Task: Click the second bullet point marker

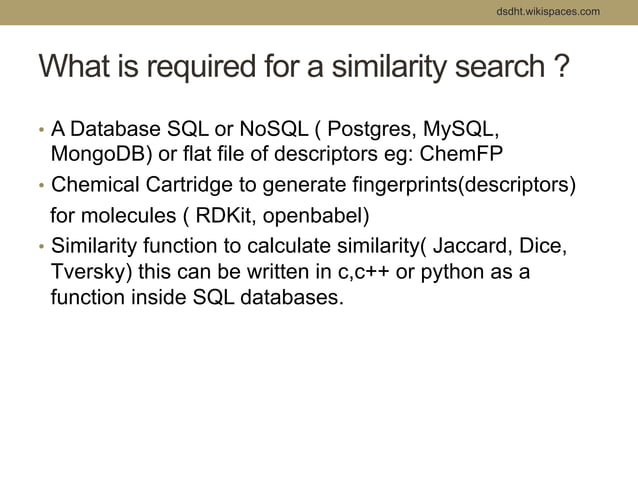Action: coord(41,187)
